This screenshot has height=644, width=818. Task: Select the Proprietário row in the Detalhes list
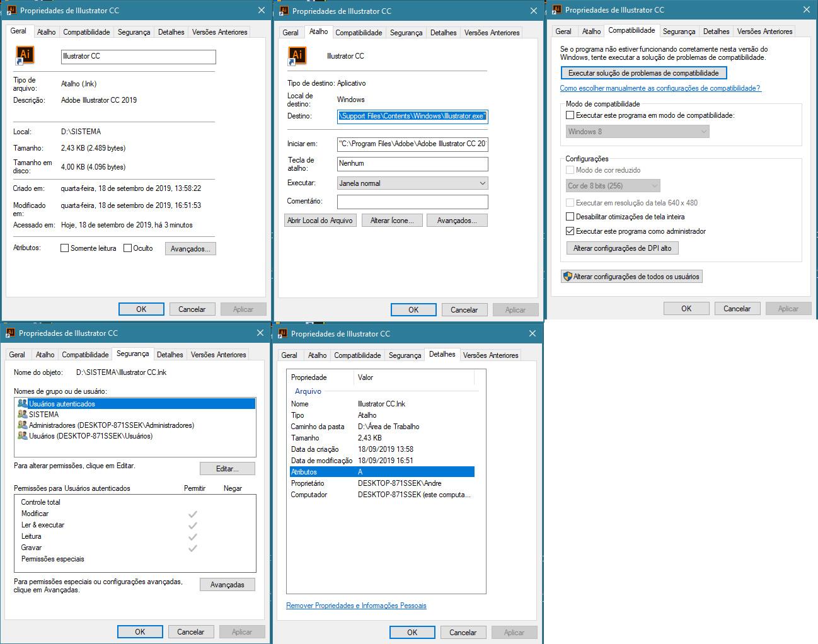[x=382, y=483]
